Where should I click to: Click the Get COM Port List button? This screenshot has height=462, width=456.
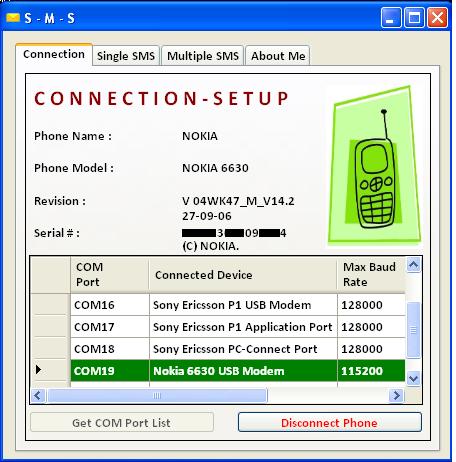tap(122, 423)
